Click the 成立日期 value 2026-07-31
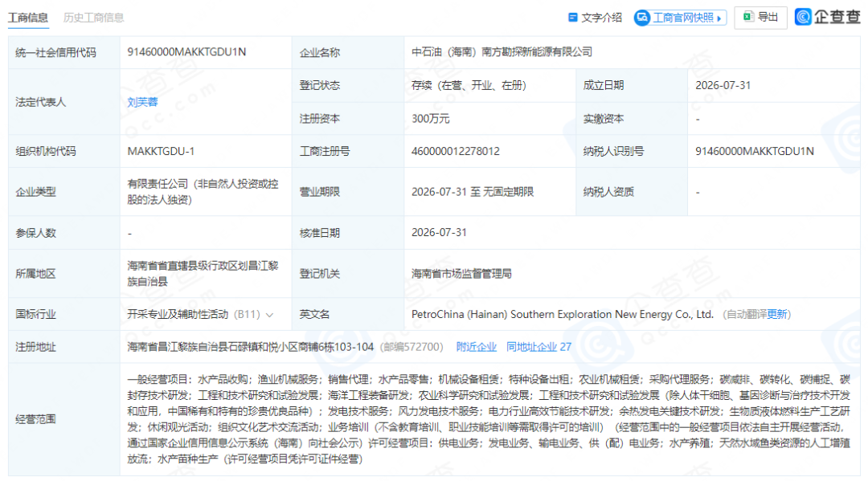 (723, 85)
